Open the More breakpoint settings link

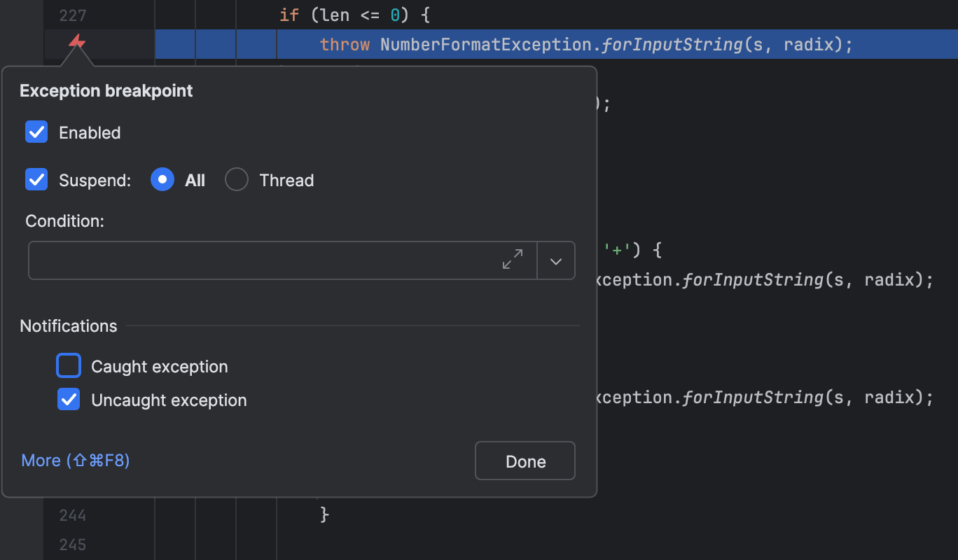(x=76, y=460)
